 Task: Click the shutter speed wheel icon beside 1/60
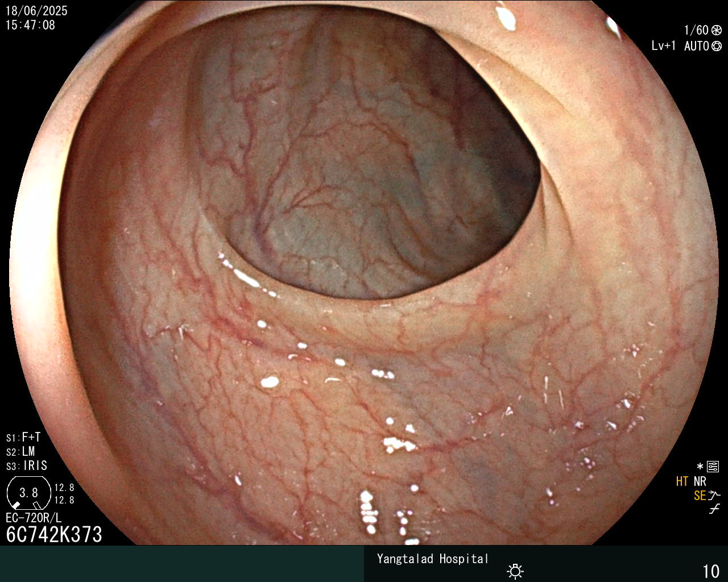pyautogui.click(x=717, y=30)
